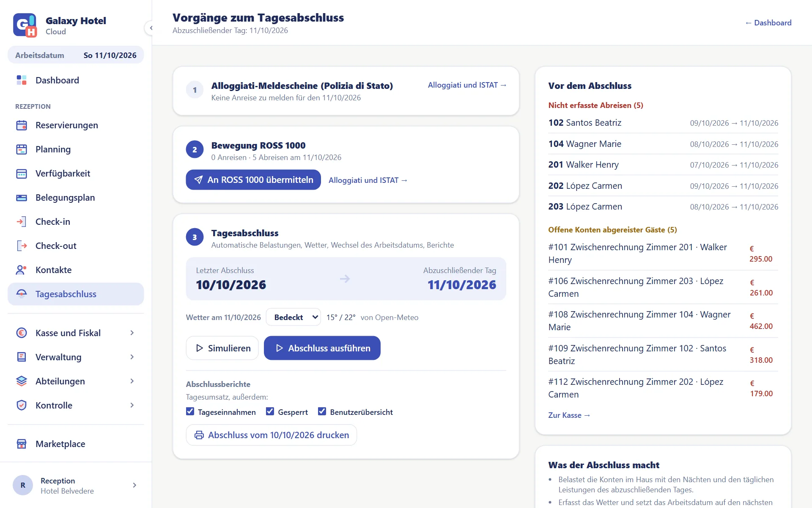Open the Bedeckt weather dropdown
The height and width of the screenshot is (508, 812).
click(x=294, y=317)
